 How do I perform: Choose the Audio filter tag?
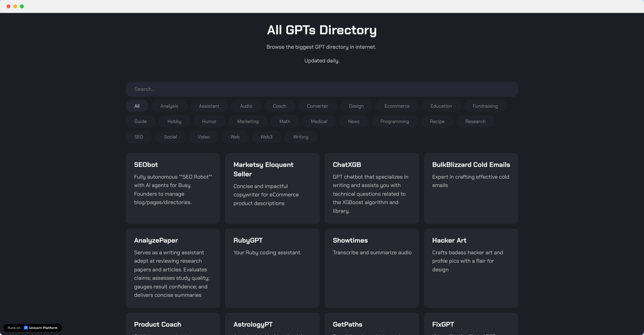pyautogui.click(x=246, y=106)
